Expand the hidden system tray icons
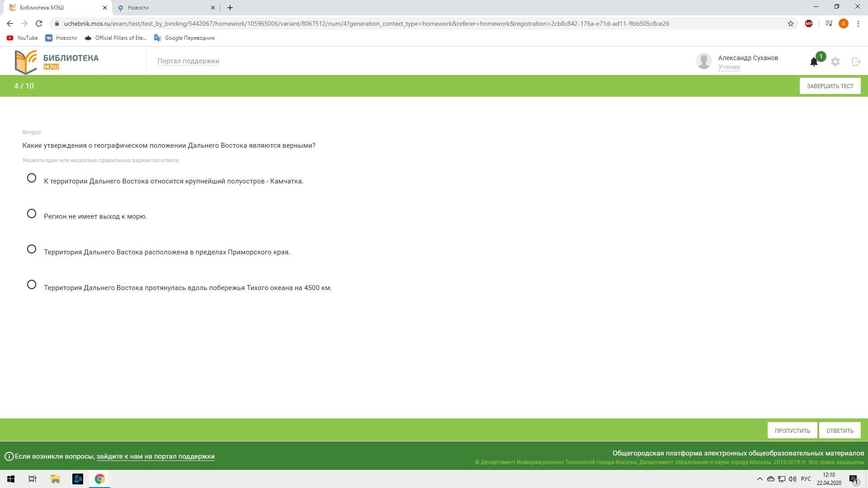This screenshot has width=868, height=488. point(759,479)
